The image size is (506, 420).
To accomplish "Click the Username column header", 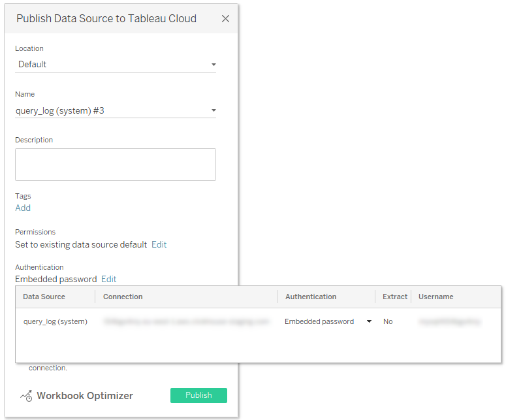I will pyautogui.click(x=435, y=297).
